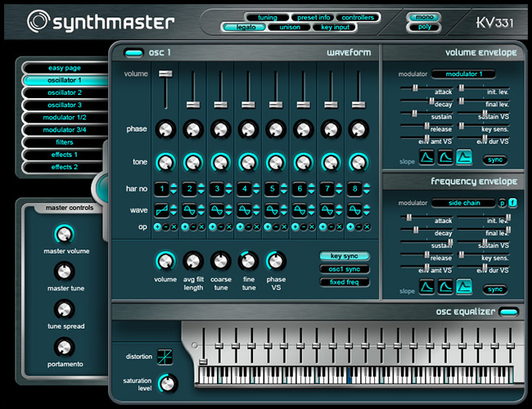Screen dimensions: 532x409
Task: Select the third slope shape in frequency envelope
Action: (464, 287)
